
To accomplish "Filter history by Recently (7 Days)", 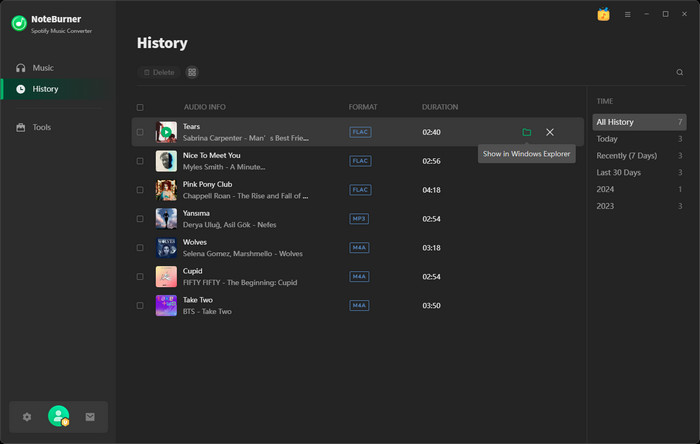I will pyautogui.click(x=626, y=156).
